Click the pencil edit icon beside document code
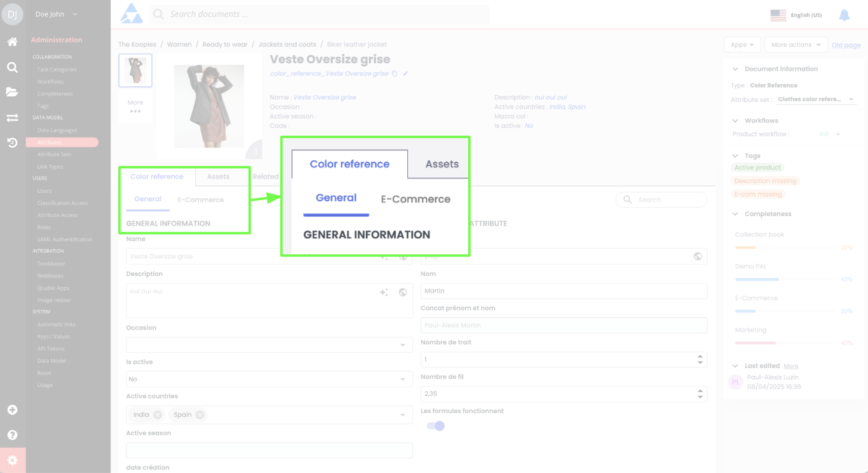 click(405, 73)
